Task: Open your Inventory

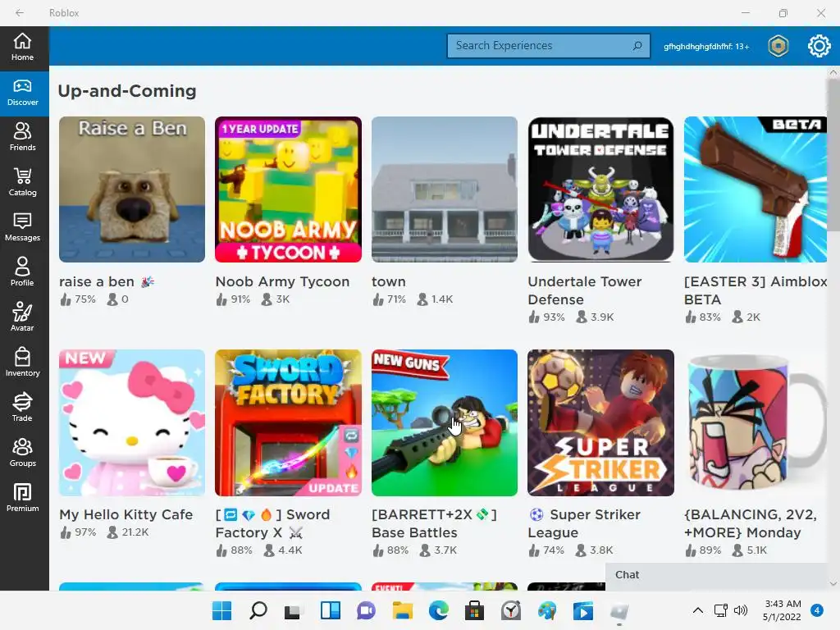Action: click(x=22, y=363)
